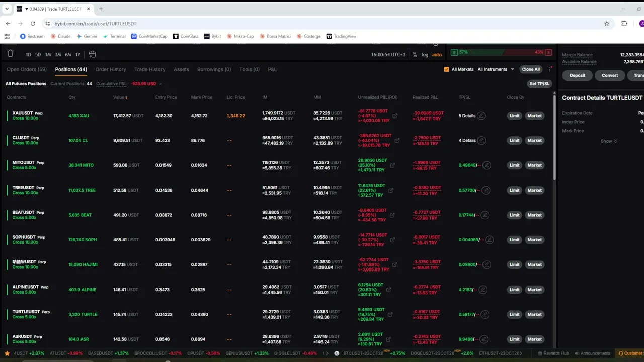Edit TP/SL pencil icon for XAUUSDT
The width and height of the screenshot is (644, 362).
click(x=481, y=116)
